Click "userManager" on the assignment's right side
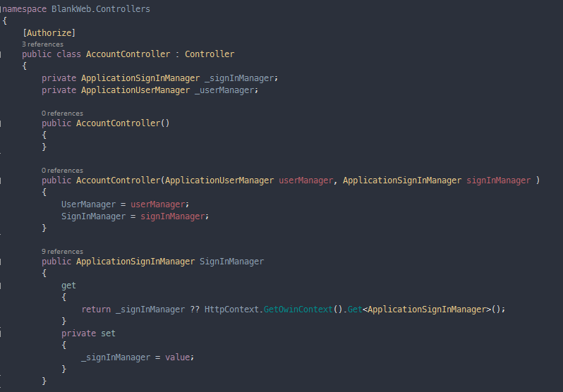563x392 pixels. [157, 204]
